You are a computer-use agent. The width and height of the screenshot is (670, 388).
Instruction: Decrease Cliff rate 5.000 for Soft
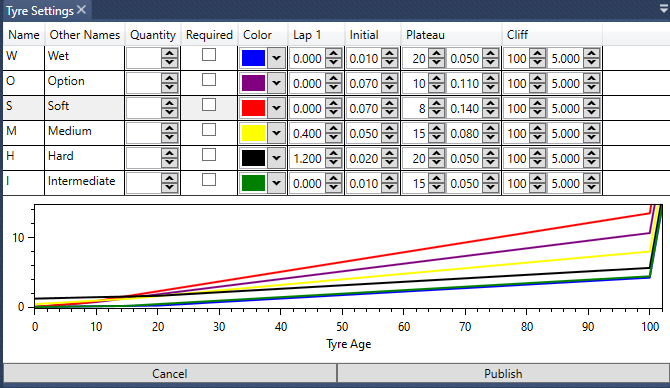tap(592, 113)
